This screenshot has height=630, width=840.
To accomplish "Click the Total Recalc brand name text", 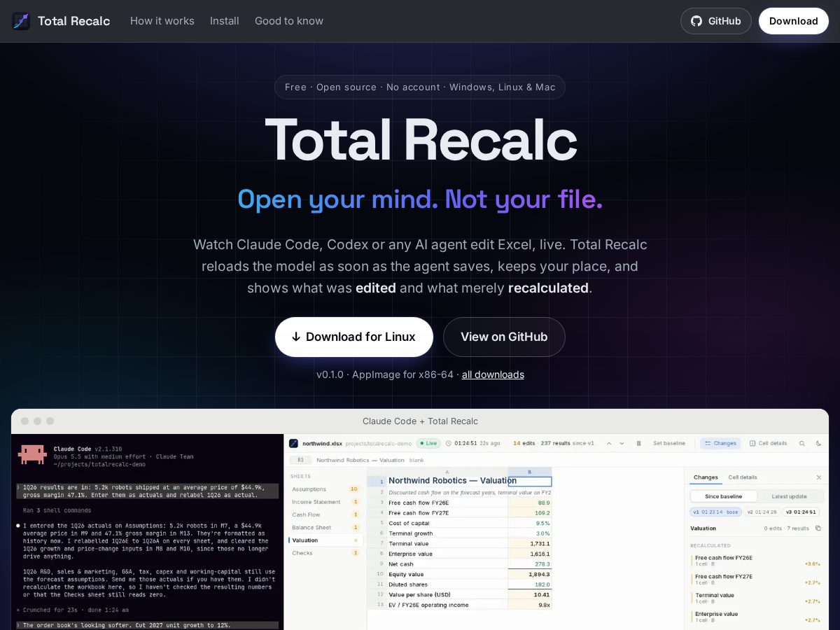I will pos(73,21).
